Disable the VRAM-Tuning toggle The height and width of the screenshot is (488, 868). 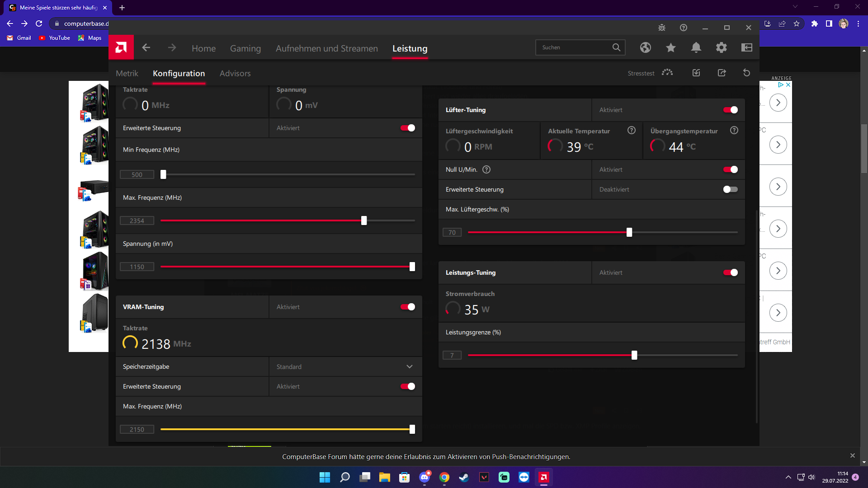407,307
